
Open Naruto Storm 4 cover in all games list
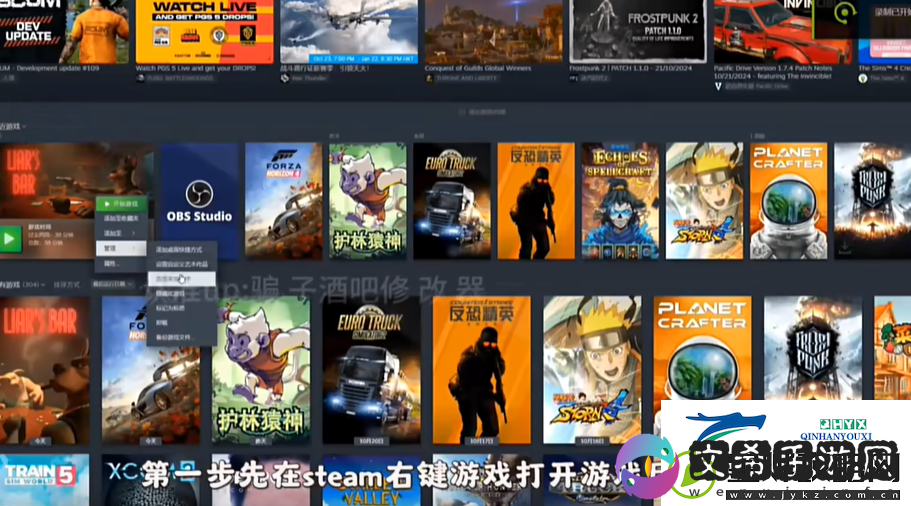(592, 371)
